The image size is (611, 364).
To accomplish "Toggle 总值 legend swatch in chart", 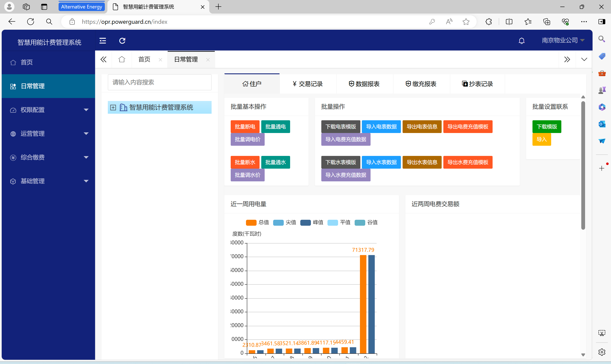I will click(251, 223).
